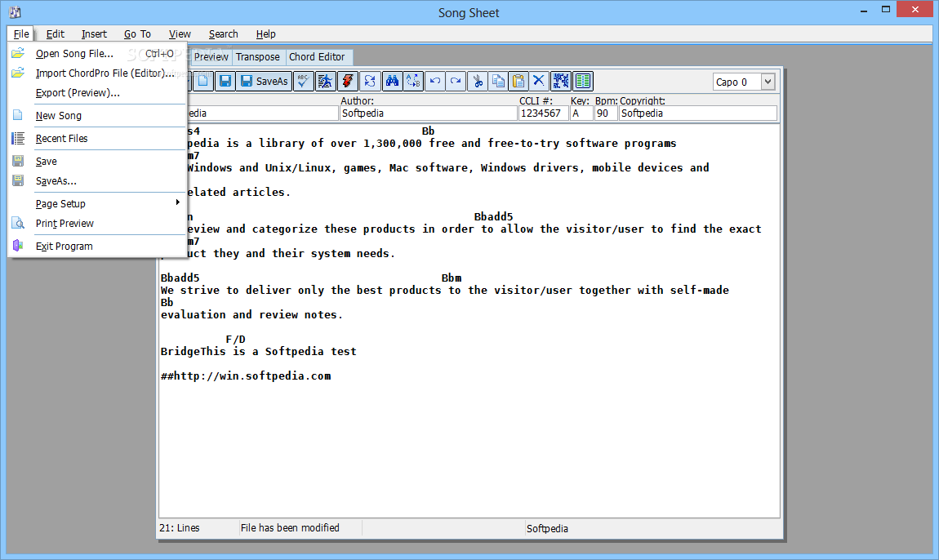This screenshot has width=939, height=560.
Task: Switch to the Preview tab
Action: click(x=211, y=57)
